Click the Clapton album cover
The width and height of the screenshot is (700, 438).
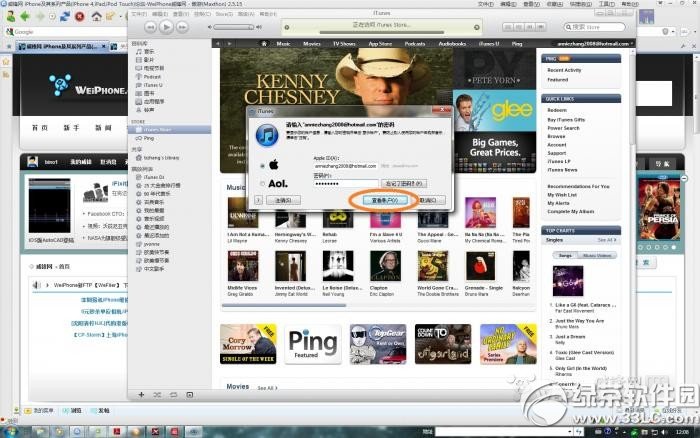385,266
